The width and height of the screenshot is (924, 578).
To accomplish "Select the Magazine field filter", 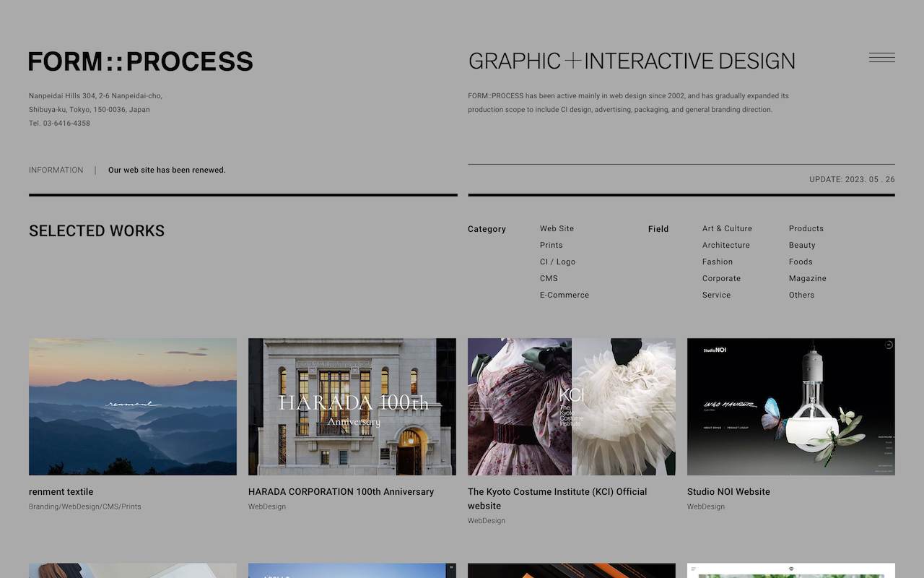I will coord(807,278).
